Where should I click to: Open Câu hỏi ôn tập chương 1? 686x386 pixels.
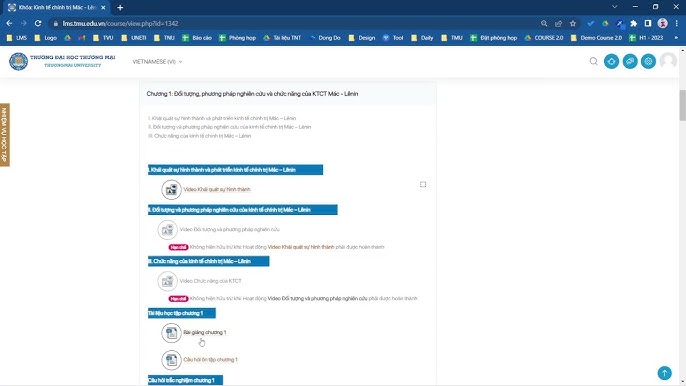(210, 360)
